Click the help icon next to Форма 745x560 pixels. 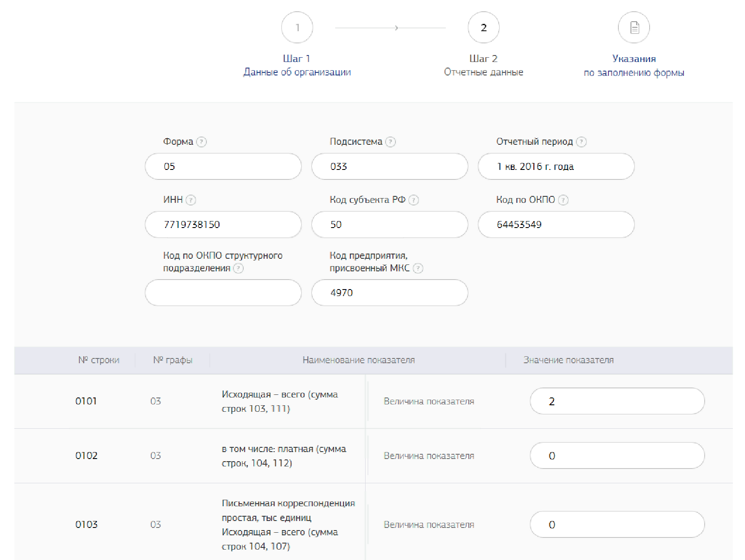coord(201,142)
